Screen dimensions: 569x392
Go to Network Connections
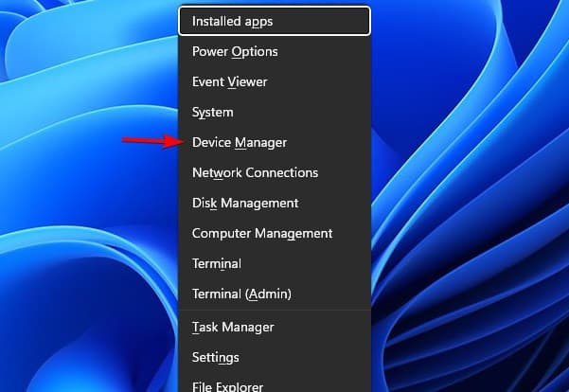tap(255, 172)
